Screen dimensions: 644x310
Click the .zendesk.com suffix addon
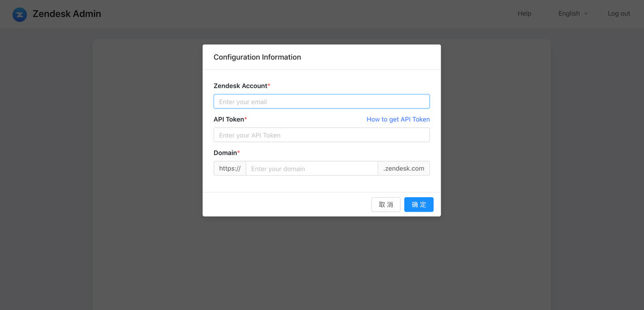click(x=404, y=168)
